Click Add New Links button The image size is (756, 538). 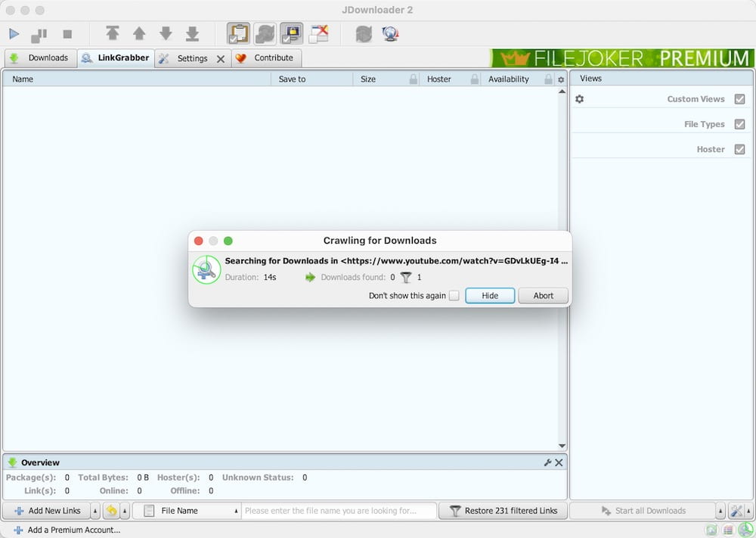[47, 511]
